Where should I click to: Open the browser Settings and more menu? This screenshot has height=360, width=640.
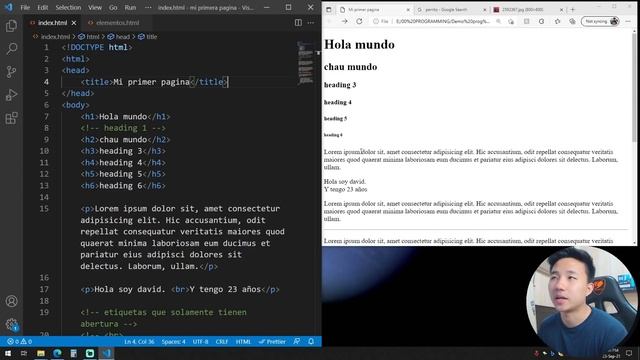pos(628,21)
